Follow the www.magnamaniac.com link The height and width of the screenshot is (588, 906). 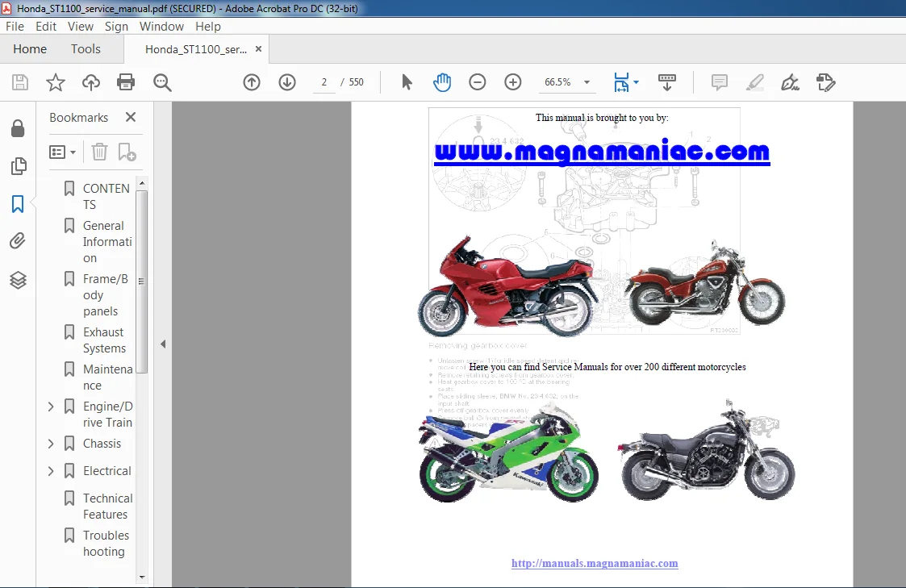click(x=602, y=152)
